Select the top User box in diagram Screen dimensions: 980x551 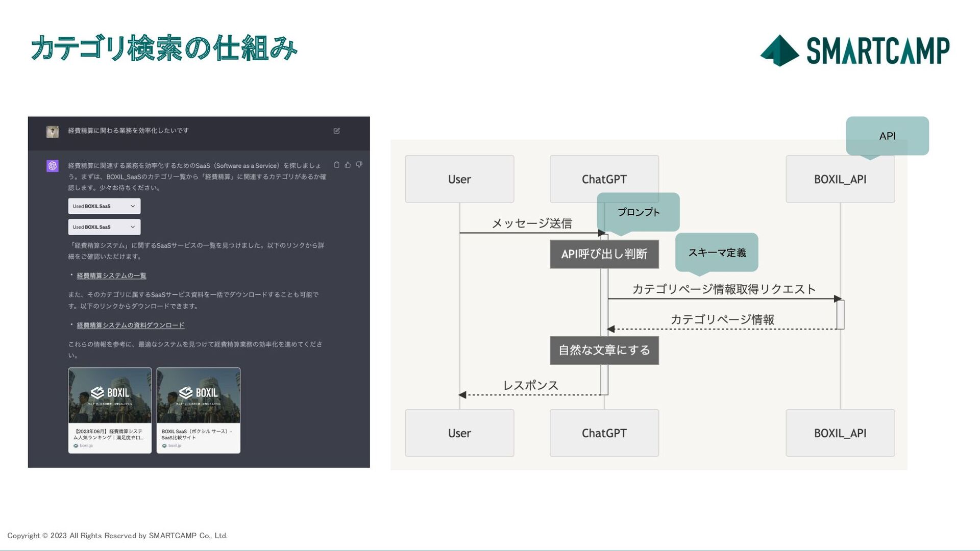[459, 179]
